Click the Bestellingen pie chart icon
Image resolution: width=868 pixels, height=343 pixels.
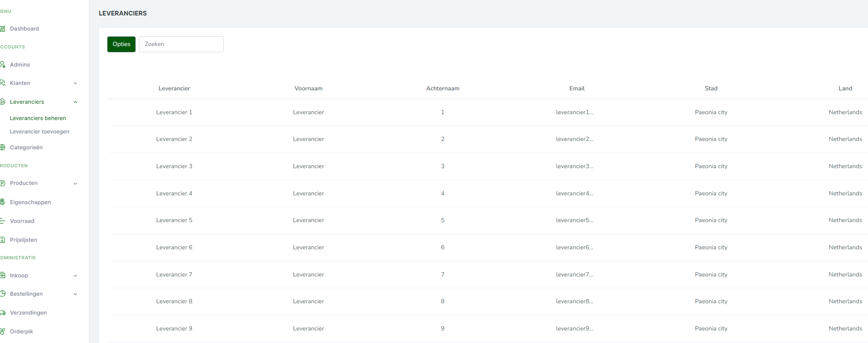coord(3,294)
